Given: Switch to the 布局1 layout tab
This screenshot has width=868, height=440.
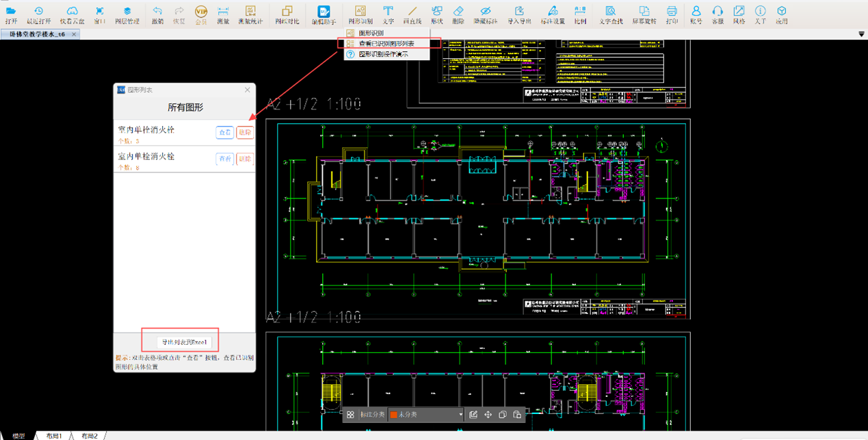Looking at the screenshot, I should click(54, 436).
